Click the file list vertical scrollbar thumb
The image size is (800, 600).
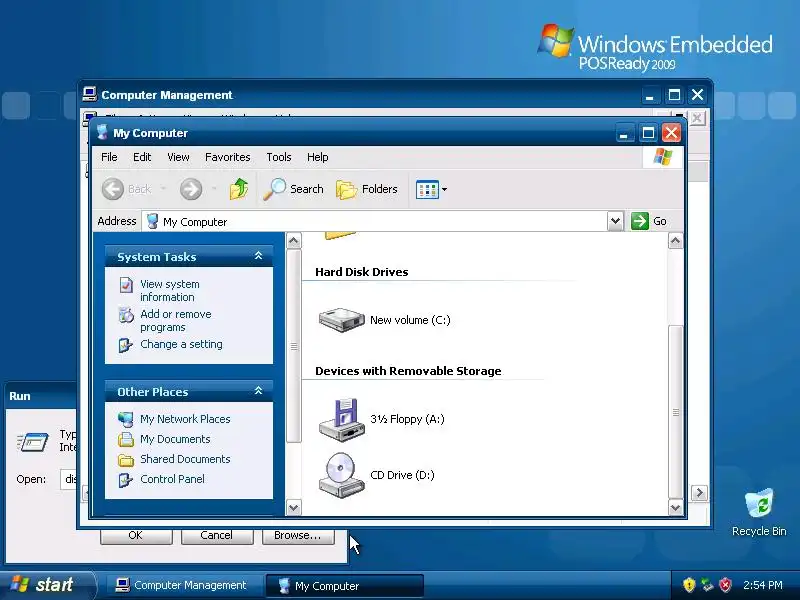[676, 412]
